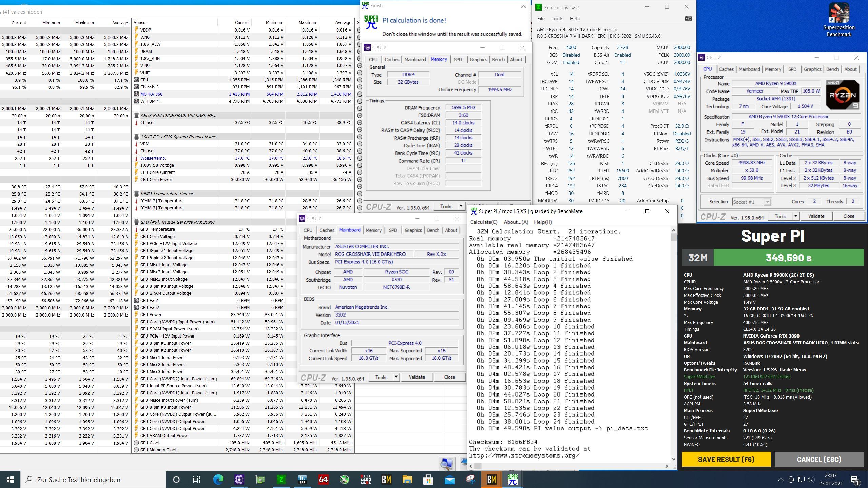Click Validate in CPU-Z Mainboard window
Image resolution: width=868 pixels, height=488 pixels.
click(x=417, y=377)
